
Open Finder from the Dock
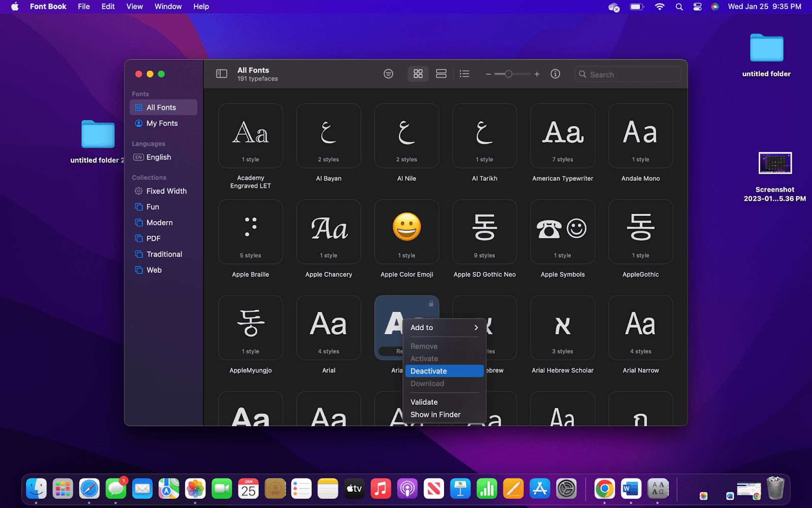tap(37, 489)
